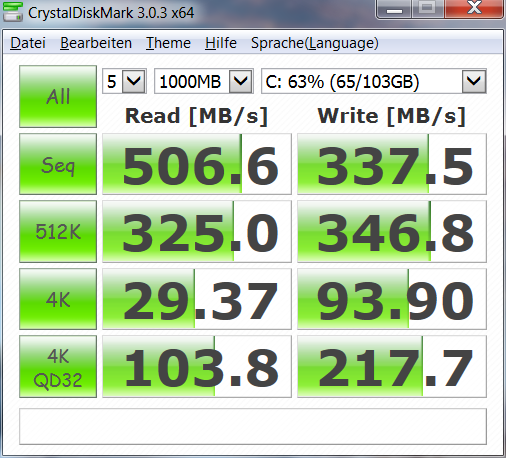The image size is (506, 458).
Task: Click the 4K read result 29.37
Action: [197, 299]
